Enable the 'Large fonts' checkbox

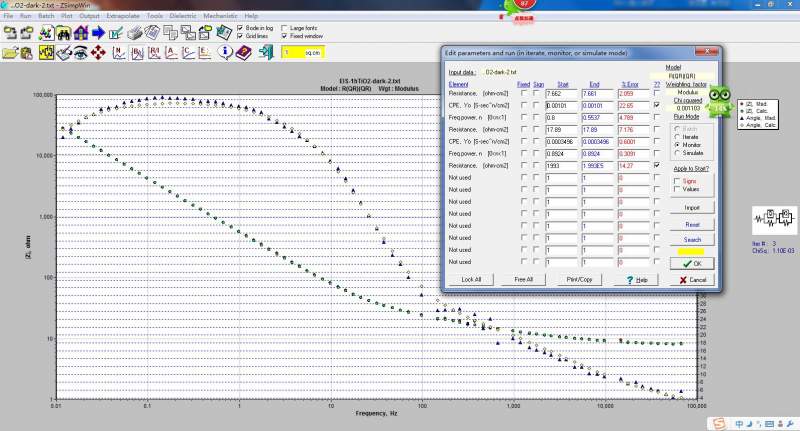pos(284,27)
